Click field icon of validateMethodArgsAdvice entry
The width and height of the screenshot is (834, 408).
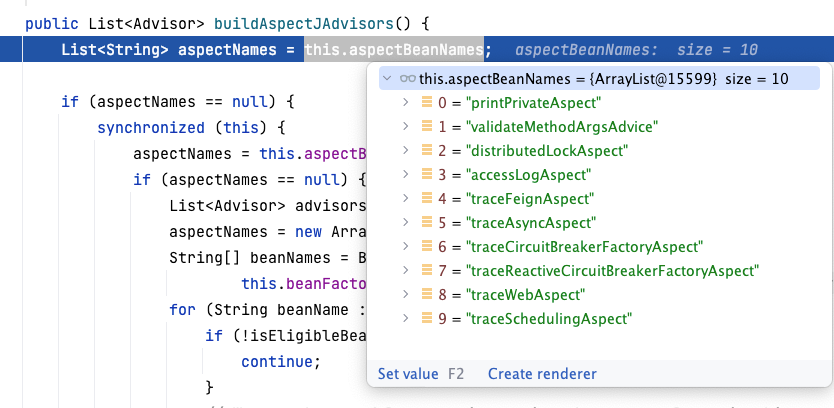tap(427, 126)
